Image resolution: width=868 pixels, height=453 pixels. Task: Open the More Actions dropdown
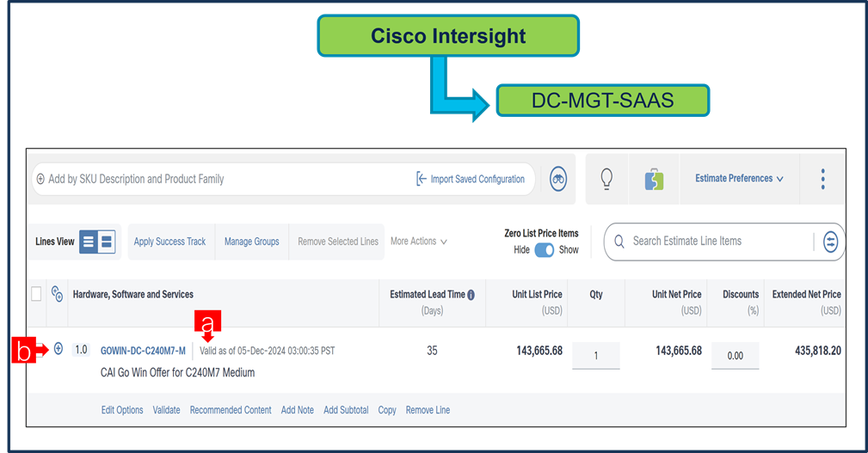pyautogui.click(x=418, y=242)
